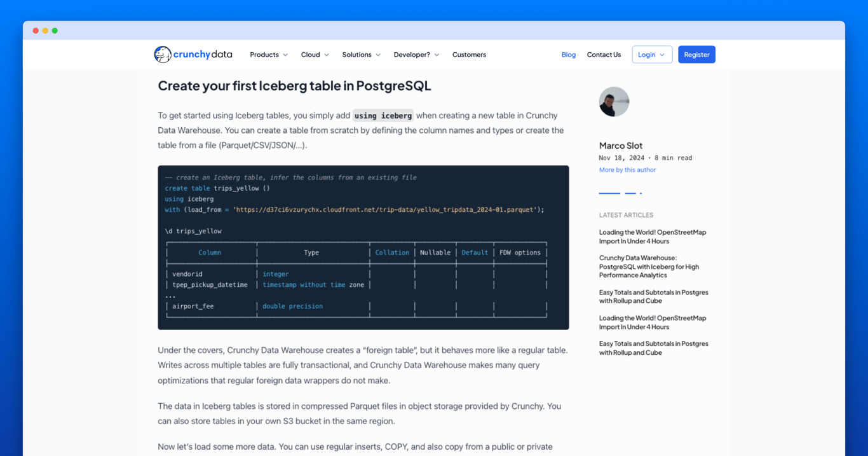The image size is (868, 456).
Task: Click the red close window button
Action: (36, 31)
